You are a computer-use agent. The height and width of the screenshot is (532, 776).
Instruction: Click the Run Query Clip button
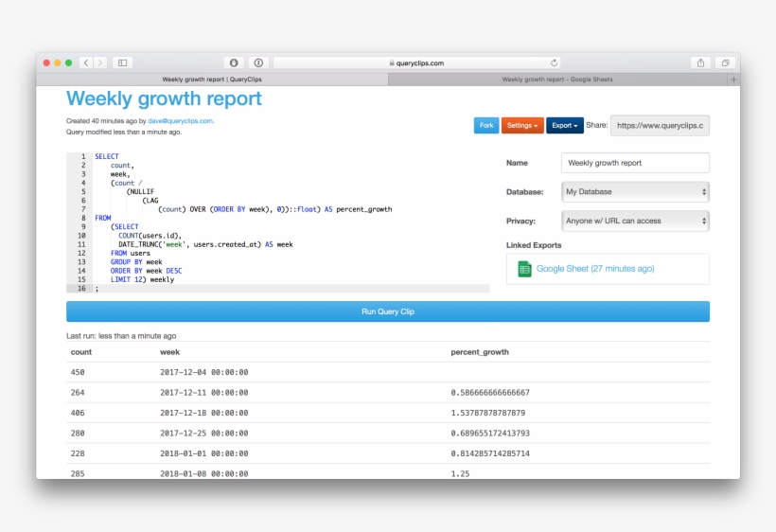(388, 311)
